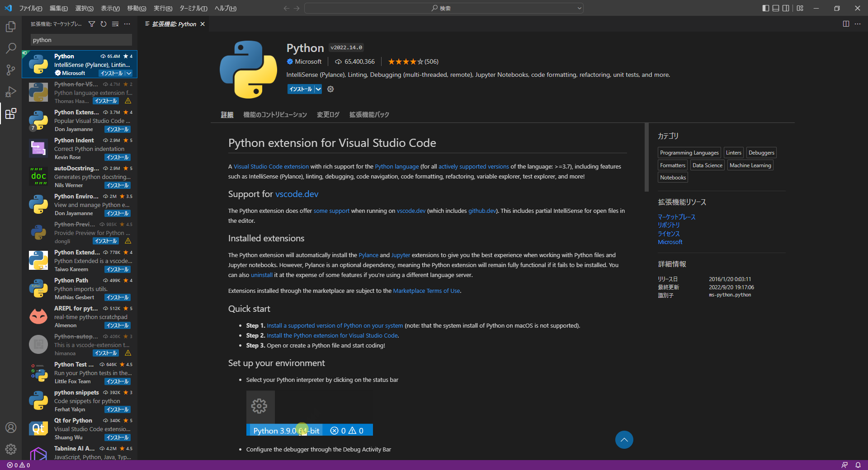868x470 pixels.
Task: Click the readme vertical scrollbar
Action: [646, 157]
